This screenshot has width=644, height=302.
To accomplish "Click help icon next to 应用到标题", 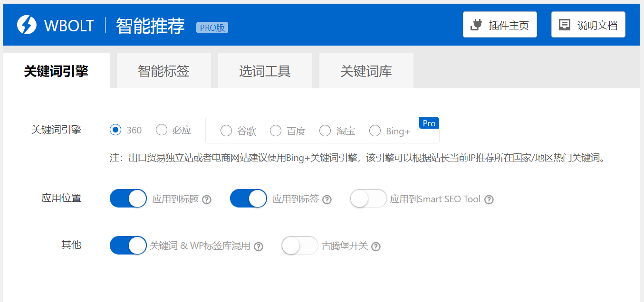I will click(207, 199).
